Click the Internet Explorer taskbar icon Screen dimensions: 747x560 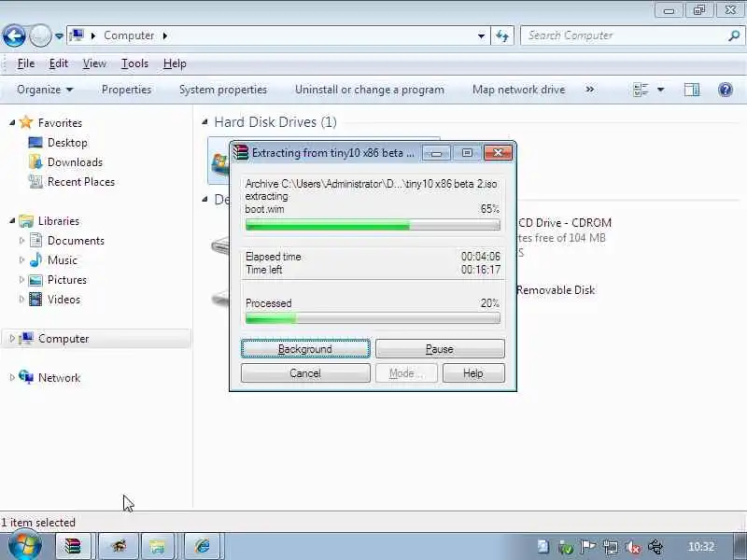203,546
